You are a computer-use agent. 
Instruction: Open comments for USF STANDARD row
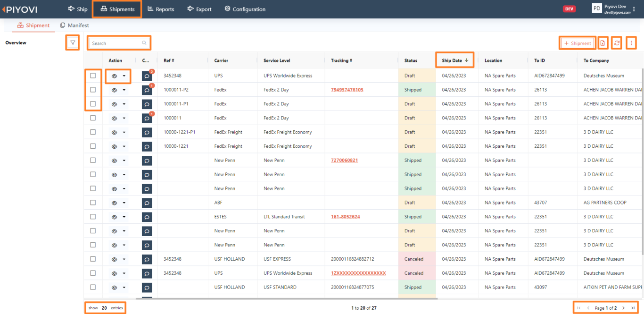click(147, 287)
